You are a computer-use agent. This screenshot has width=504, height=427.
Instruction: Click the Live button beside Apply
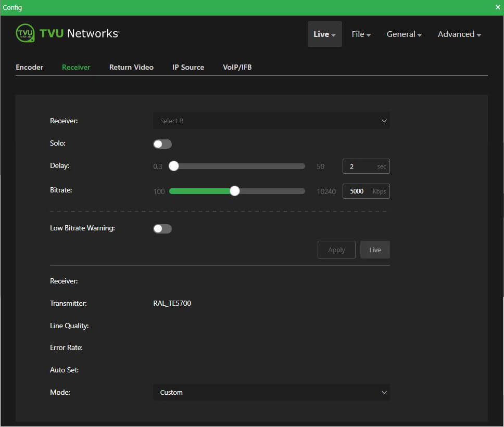375,250
